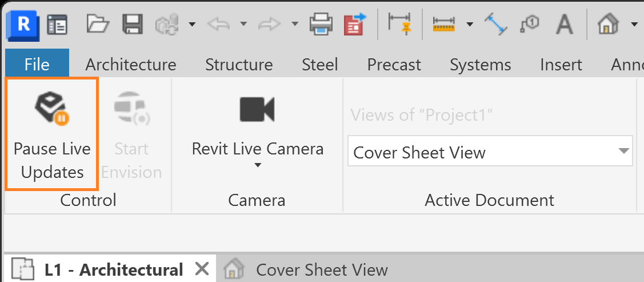Select the Aligned Dimension tool

point(496,24)
